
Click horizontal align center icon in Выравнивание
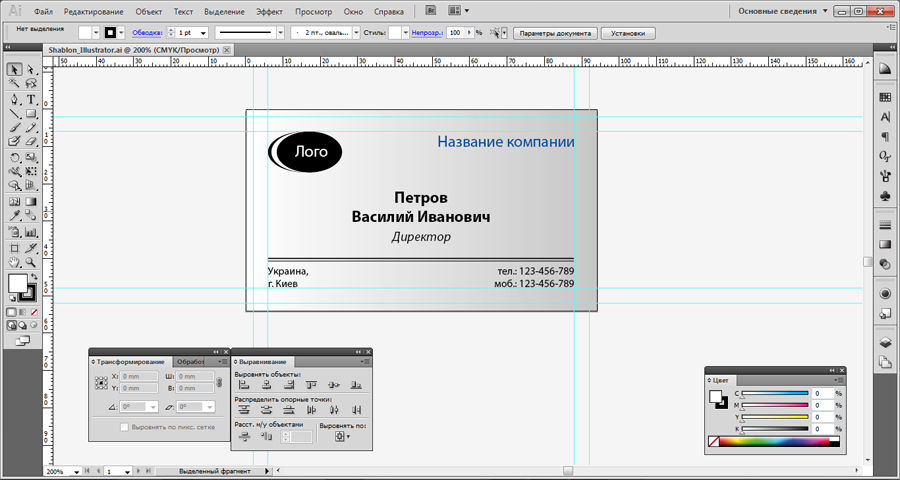266,385
